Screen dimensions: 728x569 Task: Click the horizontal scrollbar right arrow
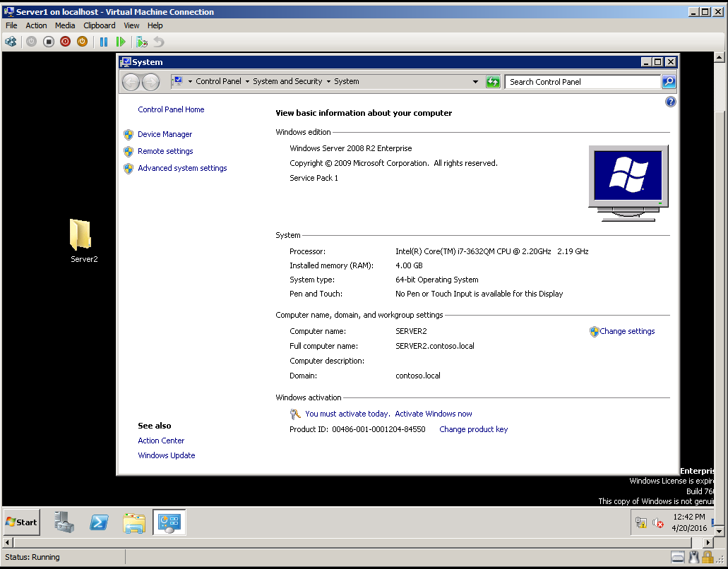click(708, 542)
